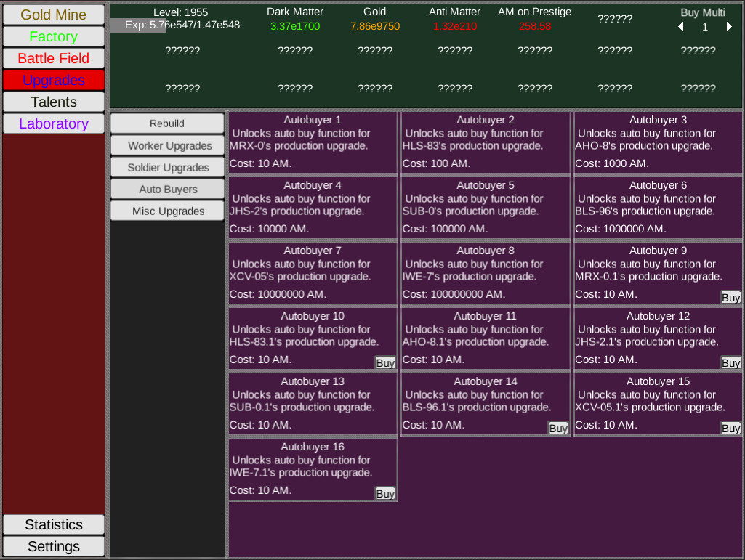The height and width of the screenshot is (560, 745).
Task: Purchase Autobuyer 12 for JHS-2.1
Action: coord(730,362)
